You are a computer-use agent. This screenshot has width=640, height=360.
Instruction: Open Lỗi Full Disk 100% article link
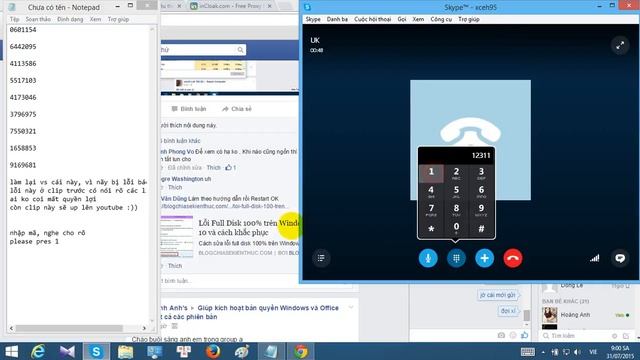click(x=249, y=228)
